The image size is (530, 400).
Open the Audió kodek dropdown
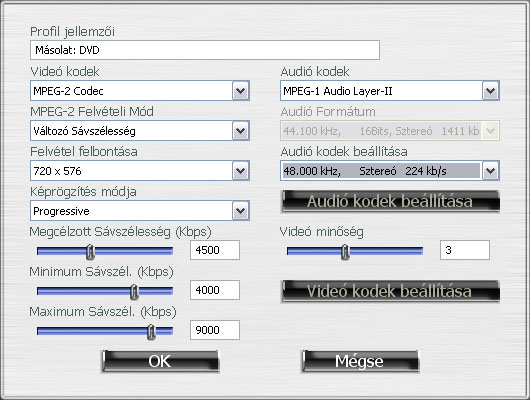(390, 91)
